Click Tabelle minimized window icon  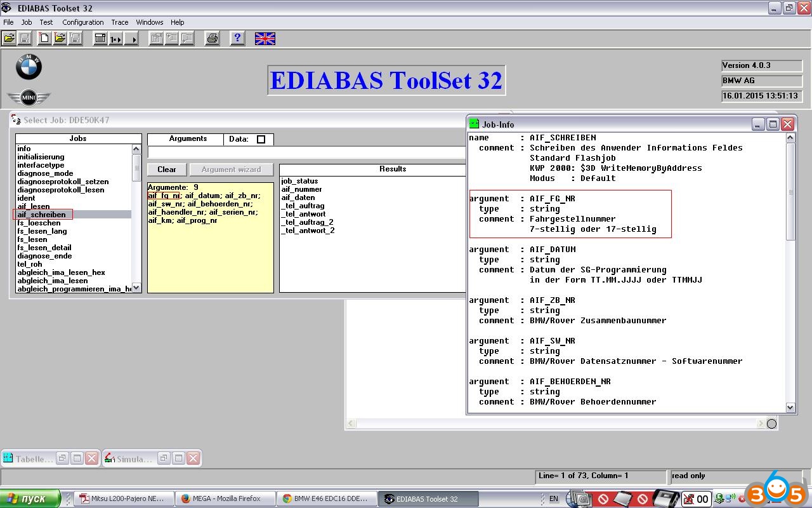(x=8, y=458)
